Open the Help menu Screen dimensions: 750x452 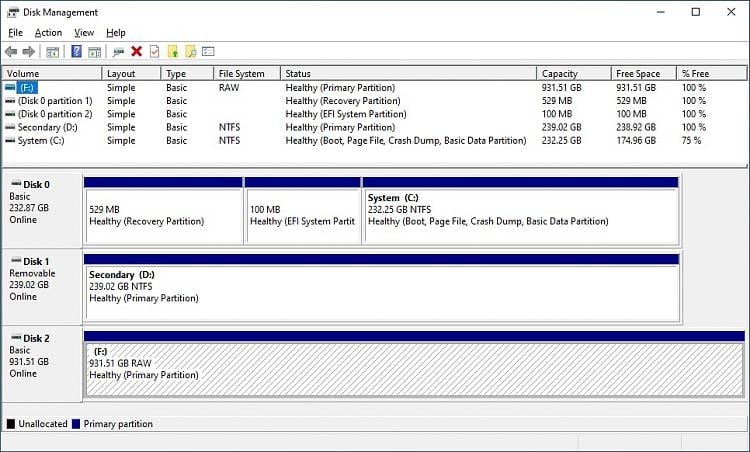coord(116,33)
